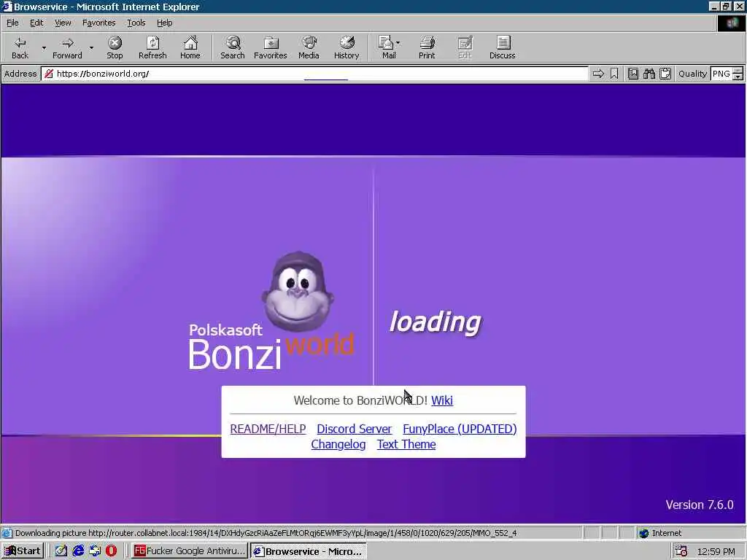
Task: Click the Bonzi gorilla mascot image
Action: click(x=298, y=292)
